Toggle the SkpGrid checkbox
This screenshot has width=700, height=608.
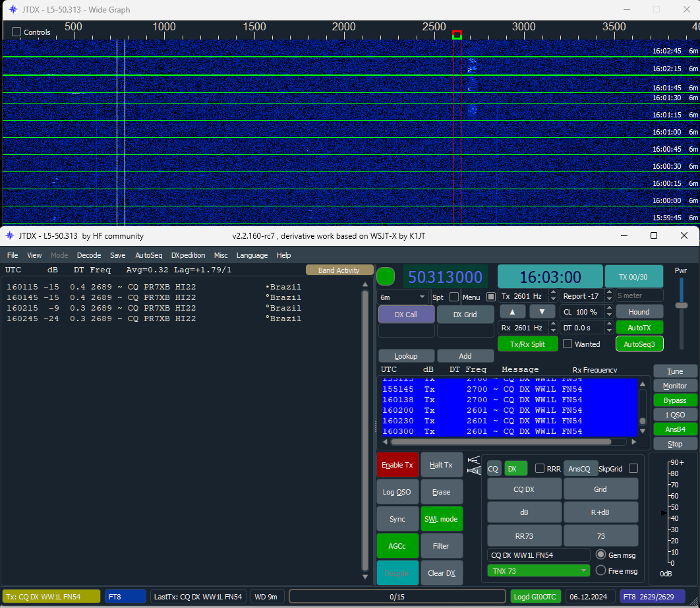point(633,468)
